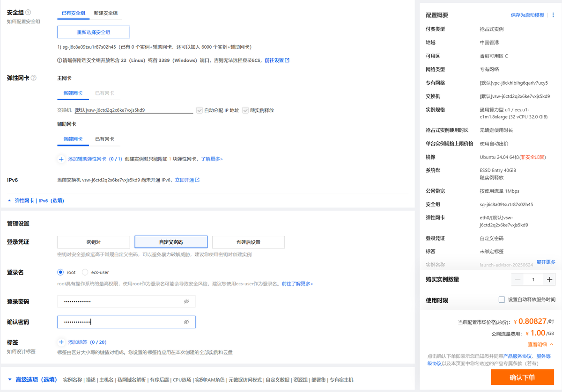The height and width of the screenshot is (392, 562).
Task: Enable 设置自动释放服务时间 checkbox
Action: tap(502, 299)
